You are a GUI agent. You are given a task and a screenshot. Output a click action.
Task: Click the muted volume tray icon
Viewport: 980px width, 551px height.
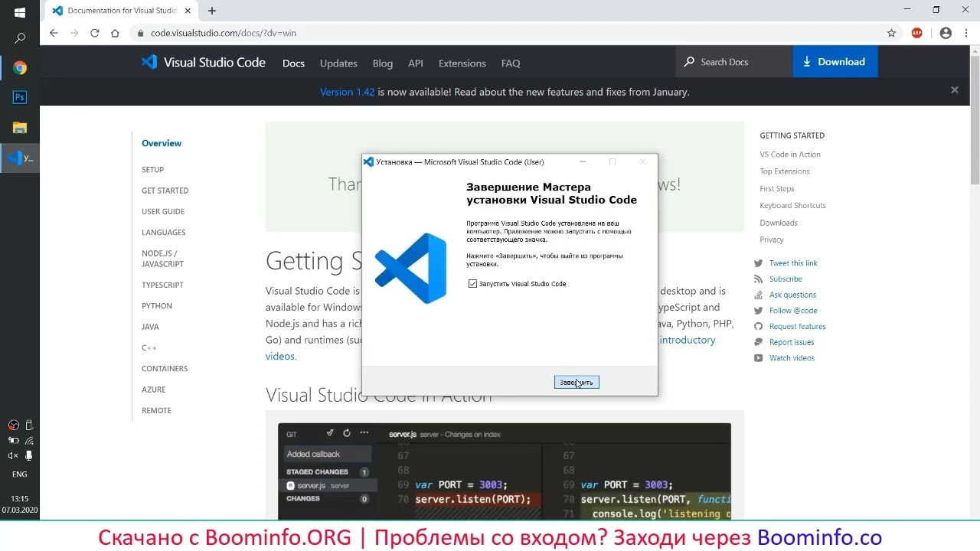click(x=13, y=455)
